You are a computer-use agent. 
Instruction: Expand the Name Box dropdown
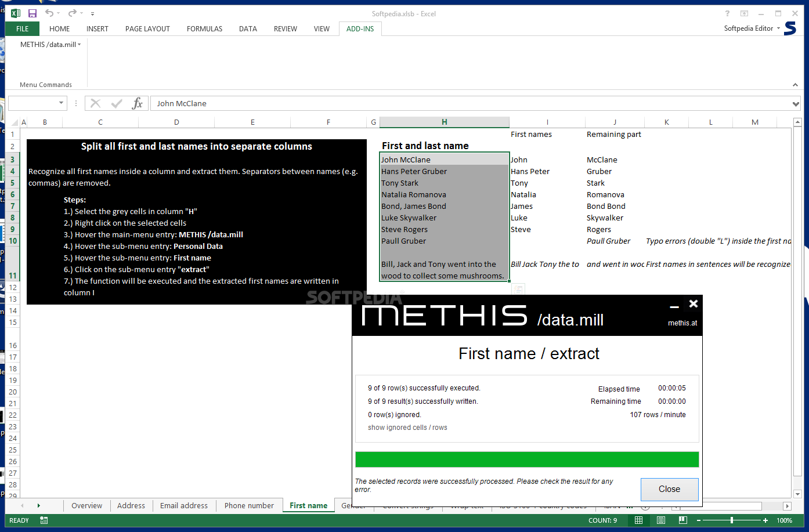point(62,103)
